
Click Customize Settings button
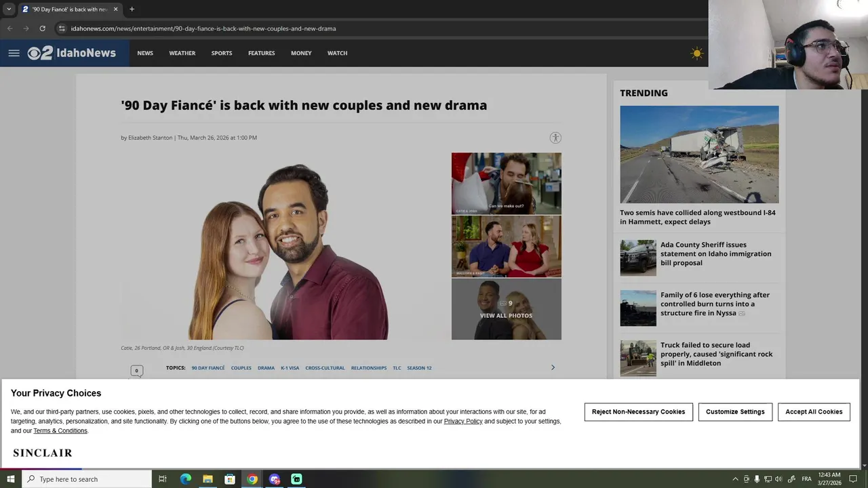pyautogui.click(x=735, y=411)
